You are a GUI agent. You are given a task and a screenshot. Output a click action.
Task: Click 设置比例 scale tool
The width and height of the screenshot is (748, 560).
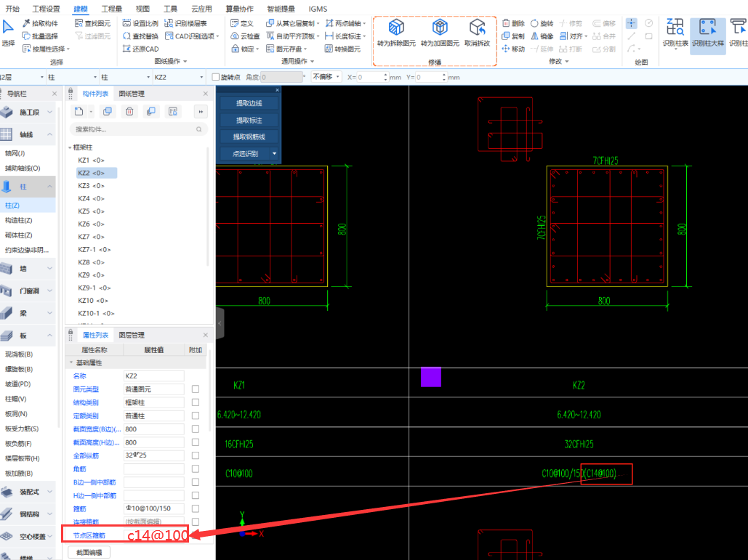(x=140, y=23)
